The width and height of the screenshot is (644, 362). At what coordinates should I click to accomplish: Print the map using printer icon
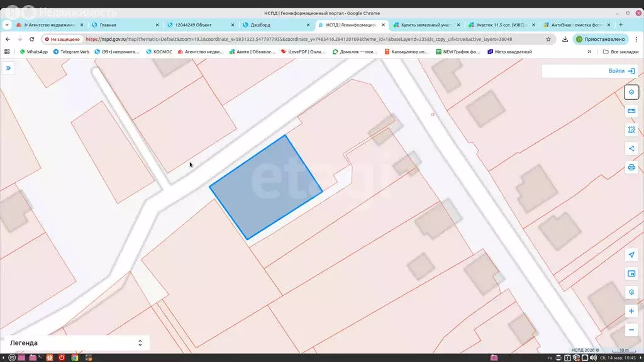coord(631,168)
